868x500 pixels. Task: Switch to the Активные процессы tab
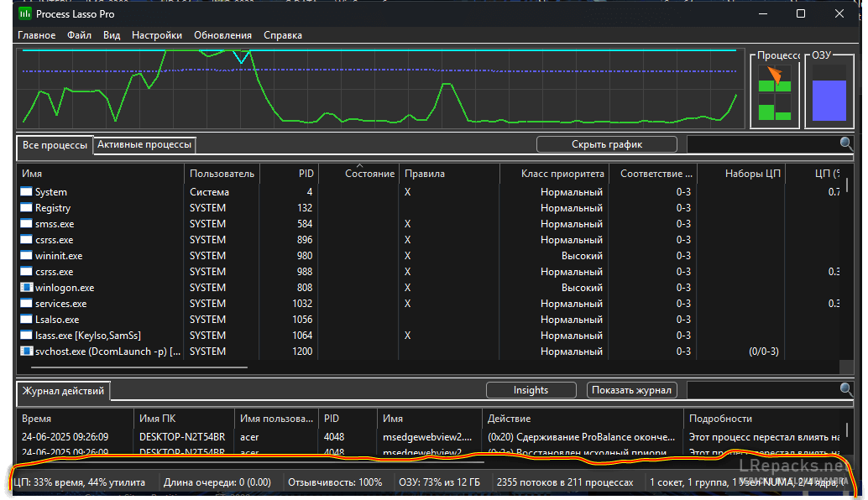tap(144, 144)
